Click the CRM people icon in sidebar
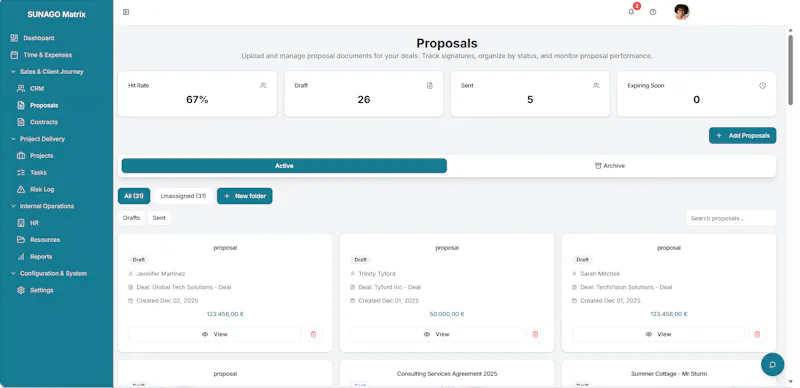Screen dimensions: 800x388 pos(21,88)
